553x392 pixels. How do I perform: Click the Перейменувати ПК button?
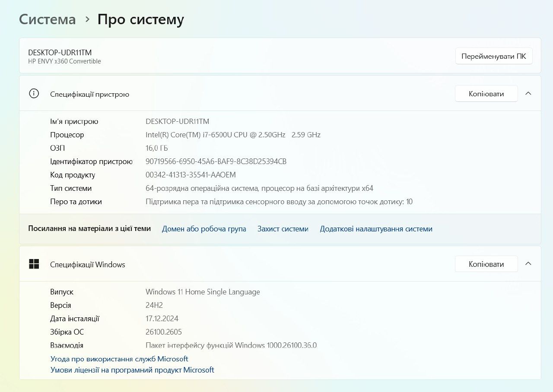click(494, 56)
